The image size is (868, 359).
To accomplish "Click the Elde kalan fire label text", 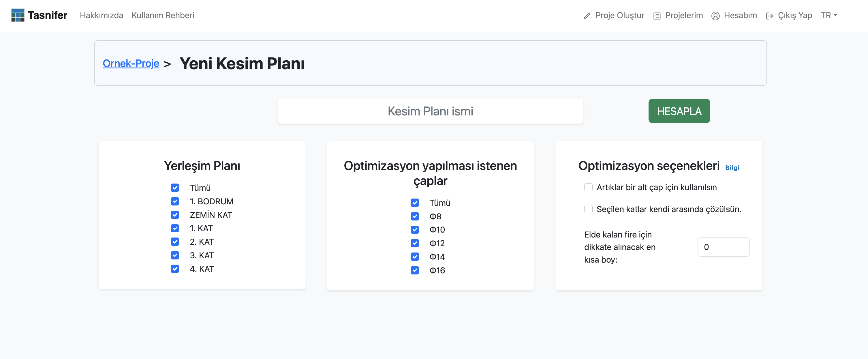I will pos(620,247).
